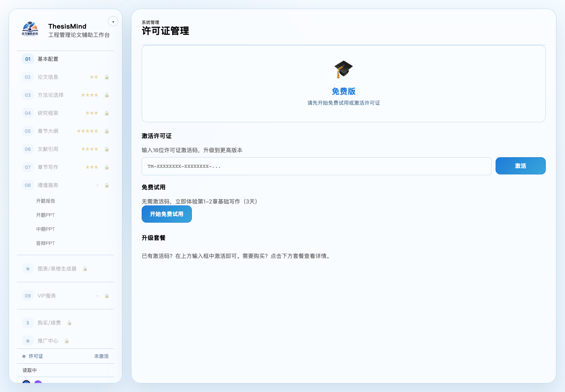Click the 激活 button
This screenshot has height=392, width=565.
click(x=521, y=166)
